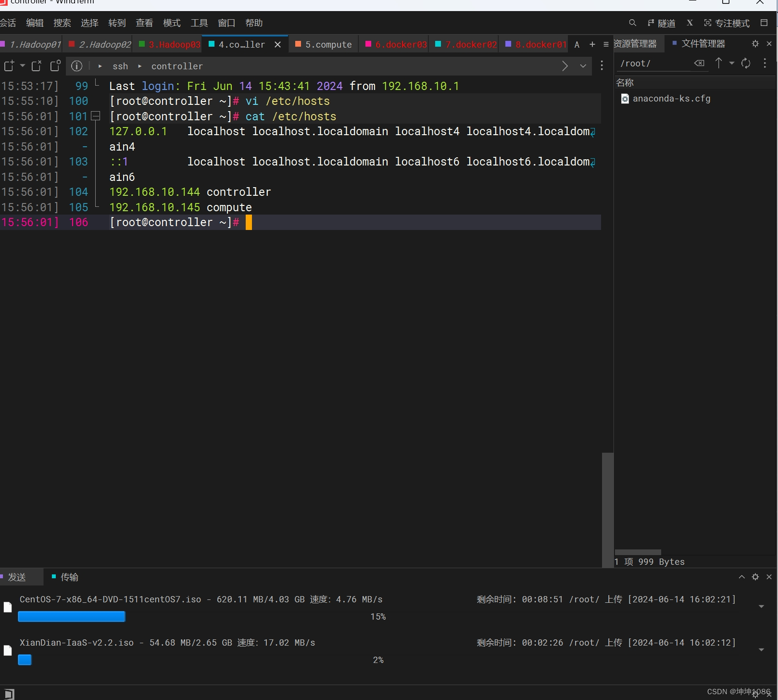Open the 工具 menu

click(x=199, y=23)
